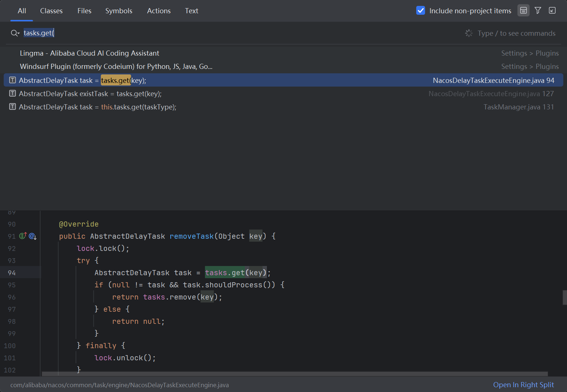567x392 pixels.
Task: Open the Files search tab
Action: (x=84, y=11)
